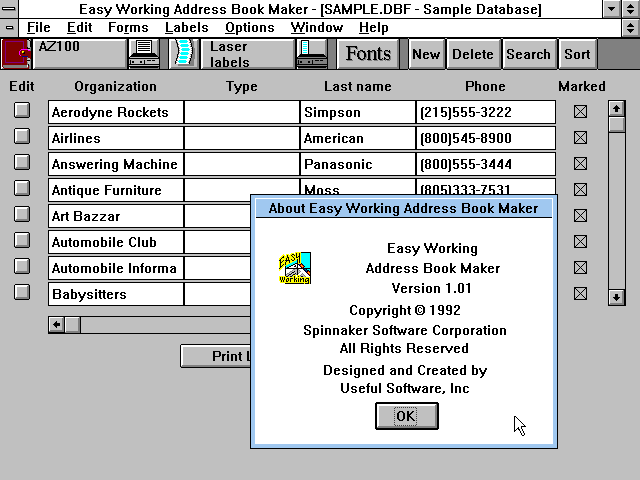Unmark the Aerodyne Rockets Marked checkbox

click(580, 111)
